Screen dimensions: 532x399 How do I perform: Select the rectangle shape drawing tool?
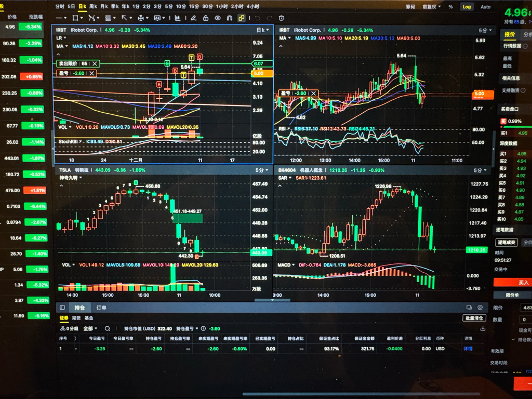pyautogui.click(x=75, y=18)
